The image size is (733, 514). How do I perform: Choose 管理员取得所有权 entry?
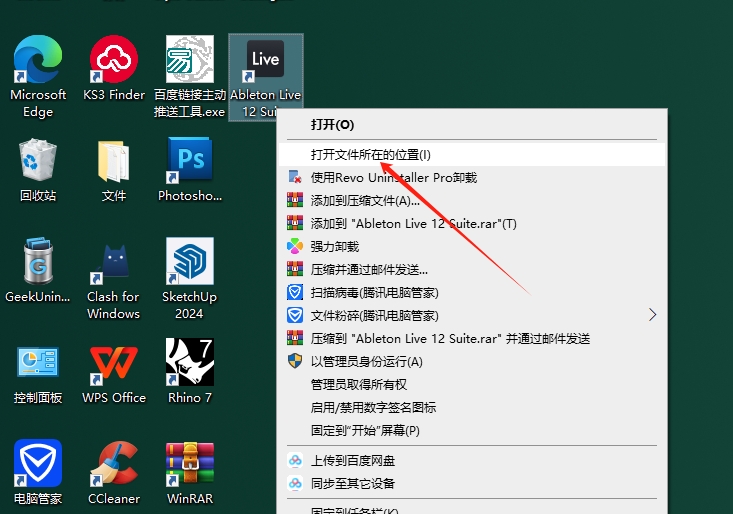(x=472, y=384)
